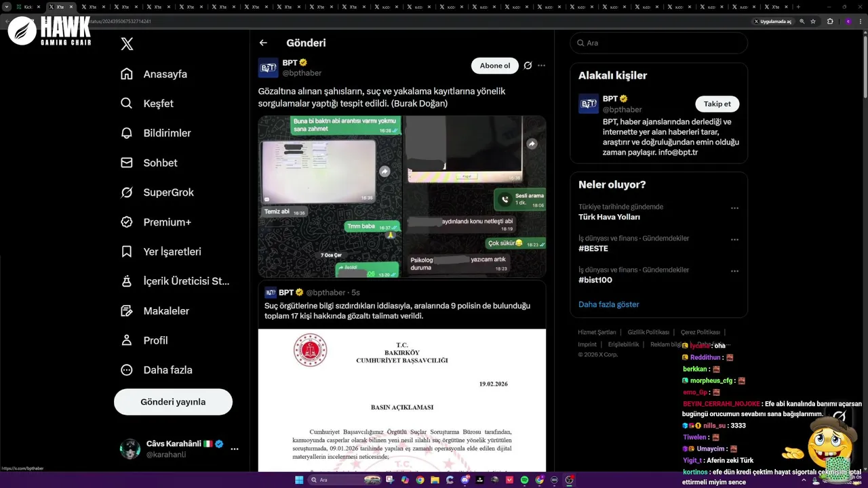Click the Profil person icon
Viewport: 868px width, 488px height.
pyautogui.click(x=127, y=340)
